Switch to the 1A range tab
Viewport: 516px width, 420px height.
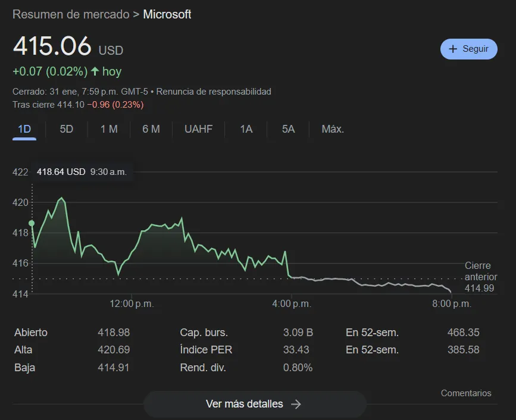246,129
